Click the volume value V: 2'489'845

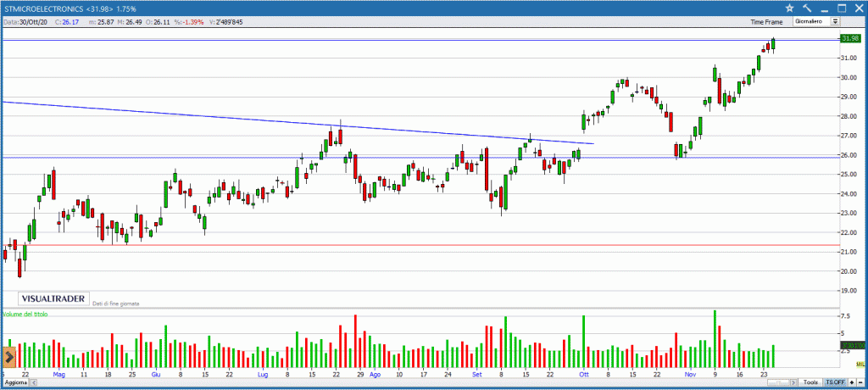pos(225,22)
